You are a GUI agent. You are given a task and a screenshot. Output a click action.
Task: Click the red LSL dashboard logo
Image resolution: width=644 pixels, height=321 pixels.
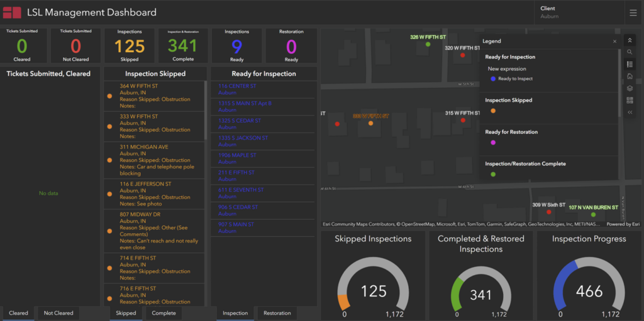click(x=11, y=13)
